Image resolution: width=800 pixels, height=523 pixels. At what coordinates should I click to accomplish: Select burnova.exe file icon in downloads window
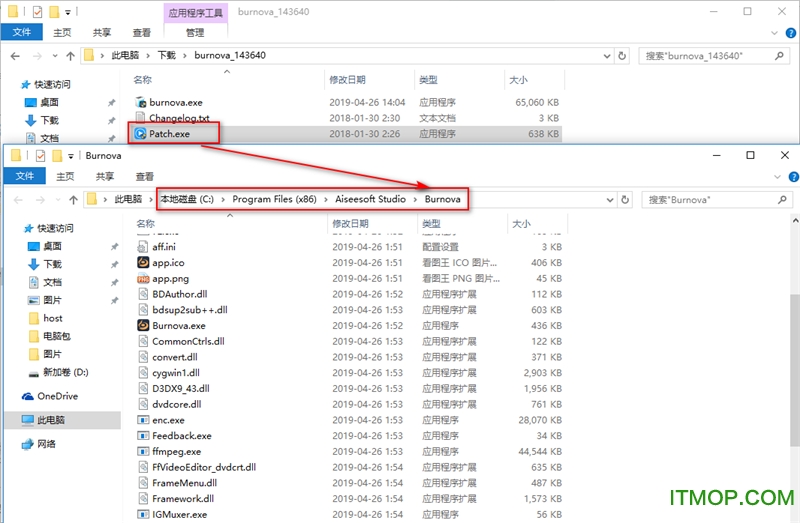(x=140, y=102)
